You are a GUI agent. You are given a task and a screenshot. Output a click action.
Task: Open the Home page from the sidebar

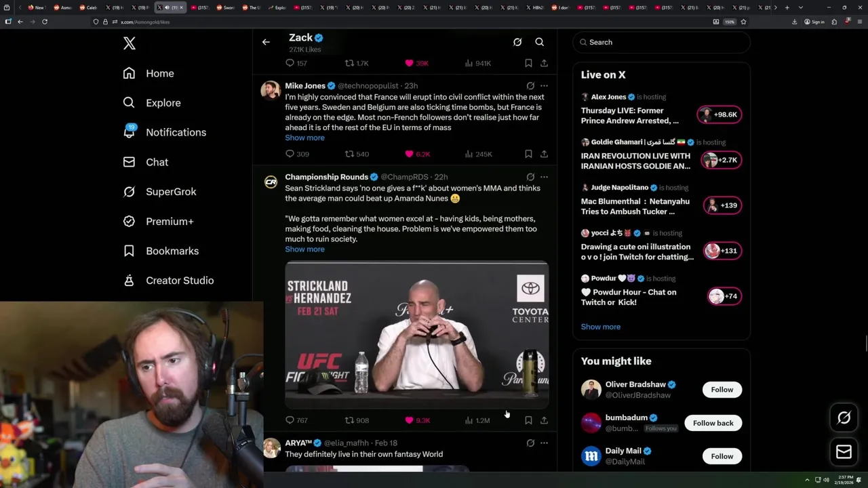coord(149,73)
